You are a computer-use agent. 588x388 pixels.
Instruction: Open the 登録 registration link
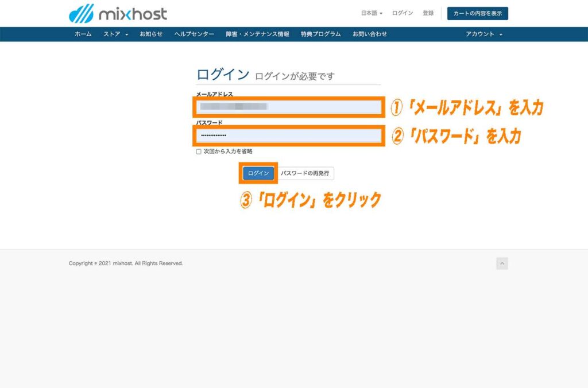pos(429,13)
